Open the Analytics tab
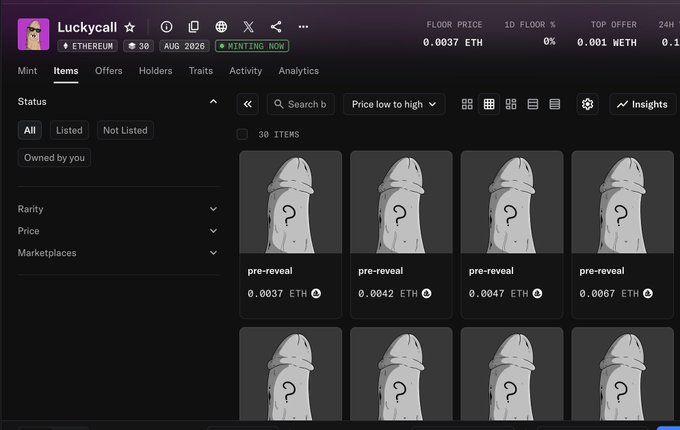The width and height of the screenshot is (680, 430). (298, 71)
